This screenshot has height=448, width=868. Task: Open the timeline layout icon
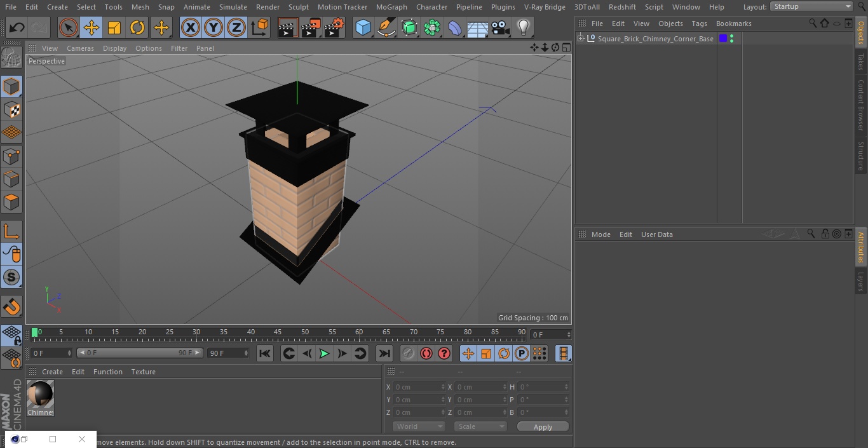pos(563,354)
